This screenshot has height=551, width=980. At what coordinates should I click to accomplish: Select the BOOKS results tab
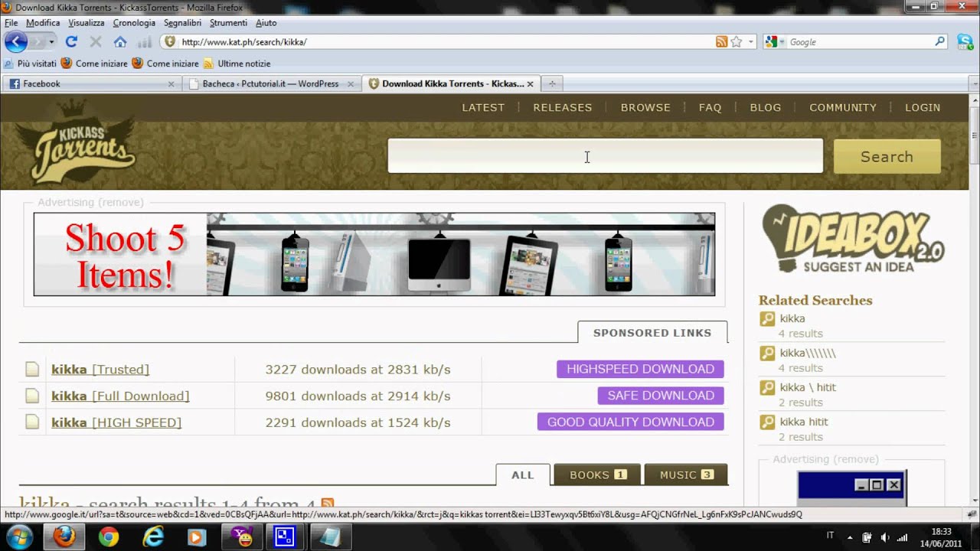click(598, 474)
